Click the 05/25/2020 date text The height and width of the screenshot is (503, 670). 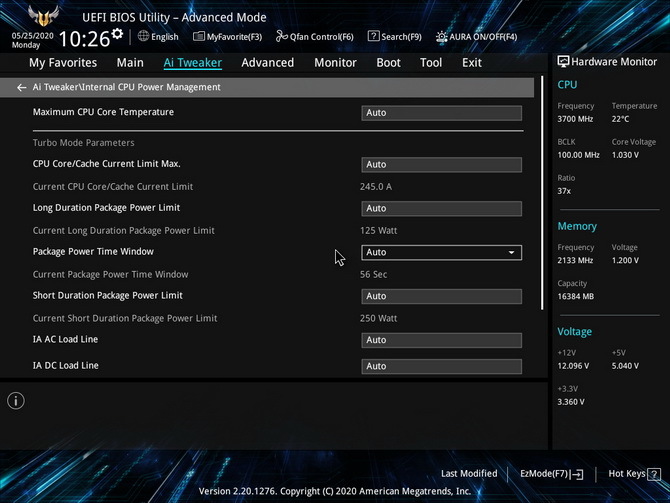pyautogui.click(x=32, y=36)
